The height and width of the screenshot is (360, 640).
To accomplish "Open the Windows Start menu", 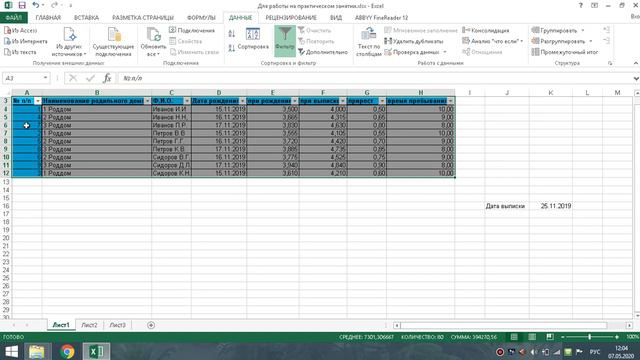I will click(x=11, y=351).
